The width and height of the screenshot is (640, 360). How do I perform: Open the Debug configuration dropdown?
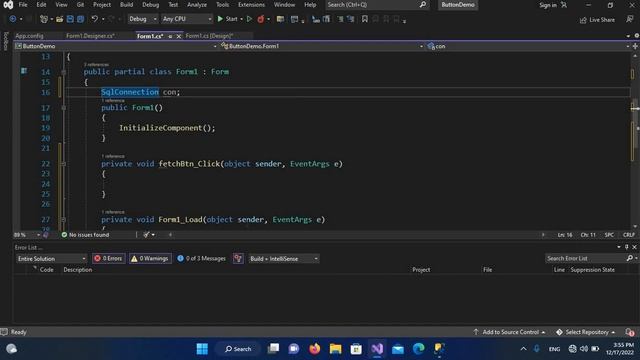(x=142, y=19)
